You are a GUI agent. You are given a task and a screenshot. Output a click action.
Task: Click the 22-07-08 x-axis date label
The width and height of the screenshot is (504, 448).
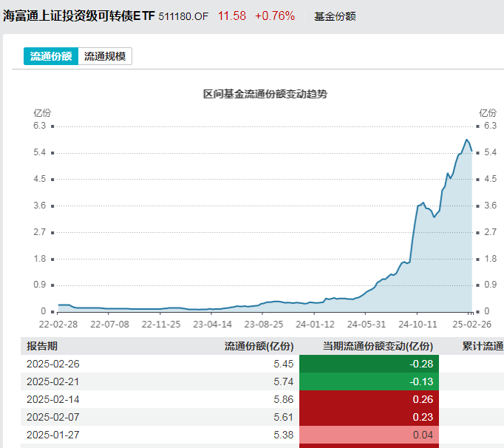tap(109, 325)
